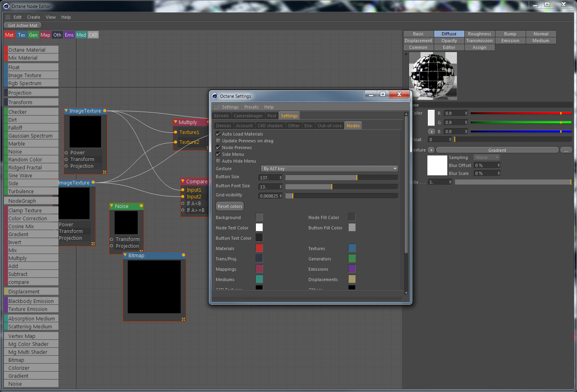Click the Texture1 input port on Multiply node
This screenshot has width=577, height=392.
[175, 132]
